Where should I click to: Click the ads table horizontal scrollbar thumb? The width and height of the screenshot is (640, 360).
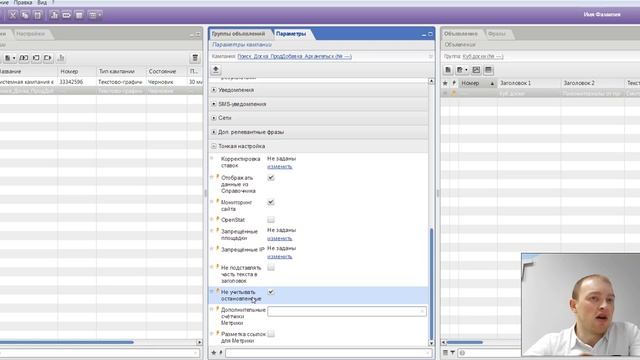[464, 342]
